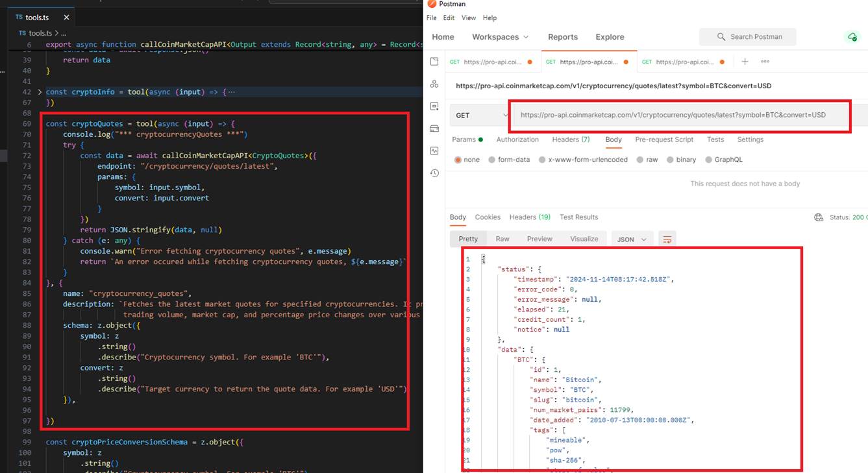This screenshot has height=473, width=868.
Task: Open the Mock Servers sidebar icon in Postman
Action: [434, 128]
